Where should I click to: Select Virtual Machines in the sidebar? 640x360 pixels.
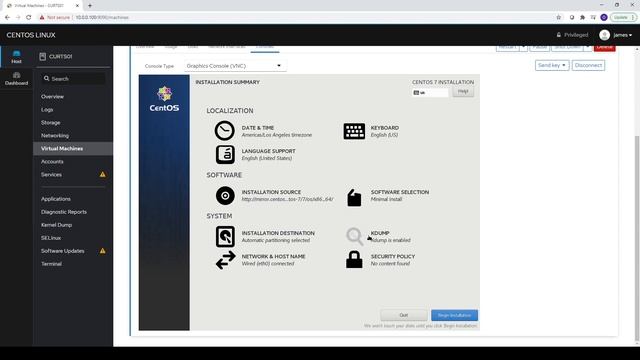73,149
